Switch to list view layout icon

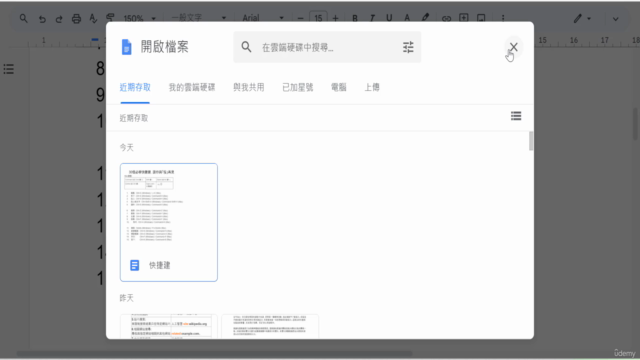point(516,116)
